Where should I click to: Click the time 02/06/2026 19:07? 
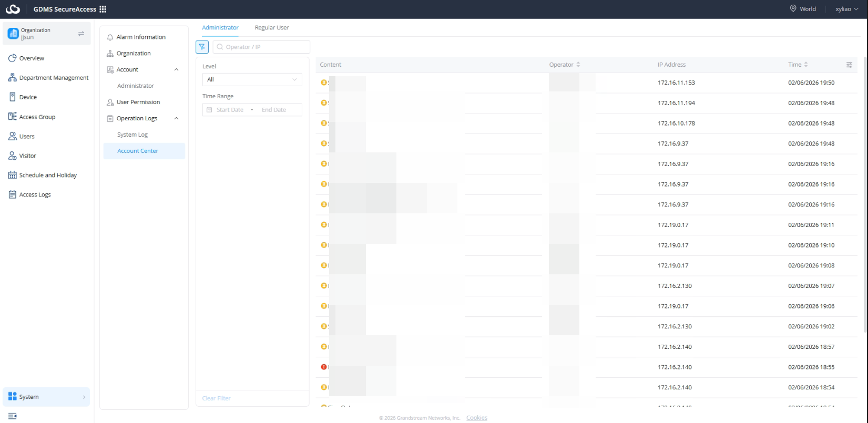(x=811, y=286)
